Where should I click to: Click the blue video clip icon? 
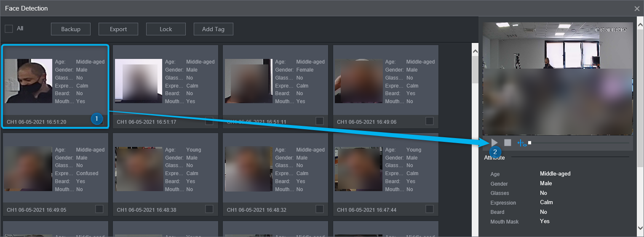(x=522, y=143)
